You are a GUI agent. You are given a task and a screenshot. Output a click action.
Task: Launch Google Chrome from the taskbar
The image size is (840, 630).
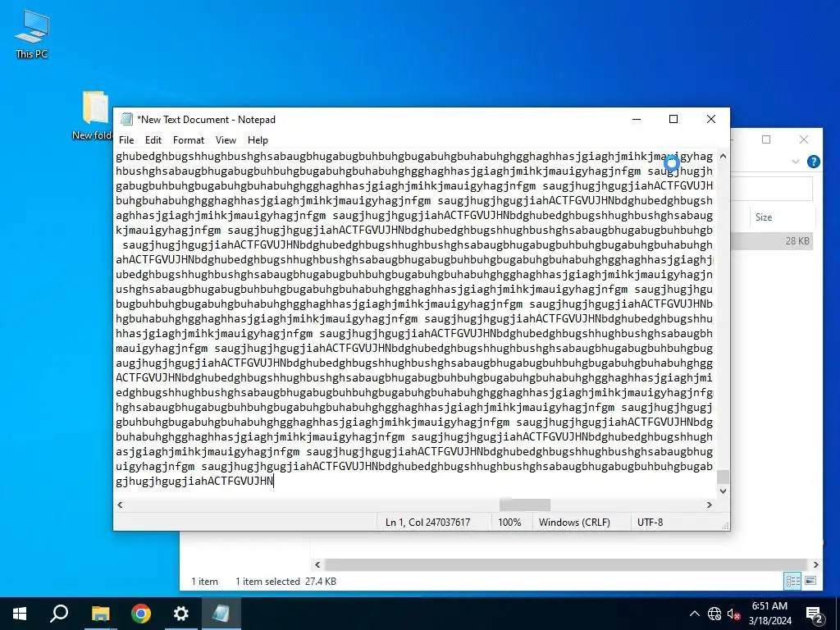141,614
